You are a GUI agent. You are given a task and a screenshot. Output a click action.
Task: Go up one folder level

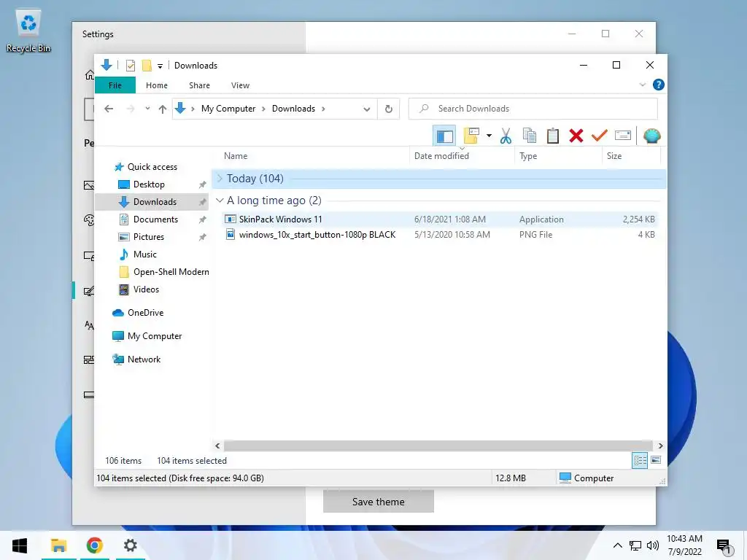click(163, 109)
